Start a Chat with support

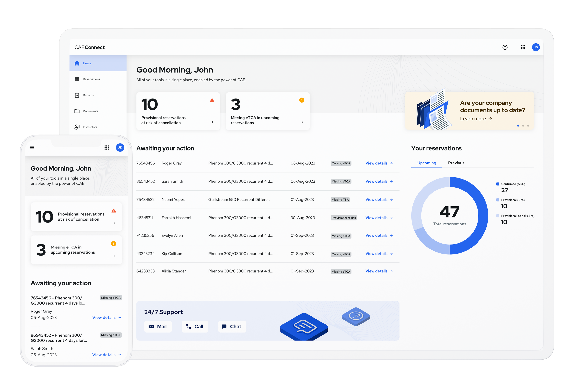(232, 326)
